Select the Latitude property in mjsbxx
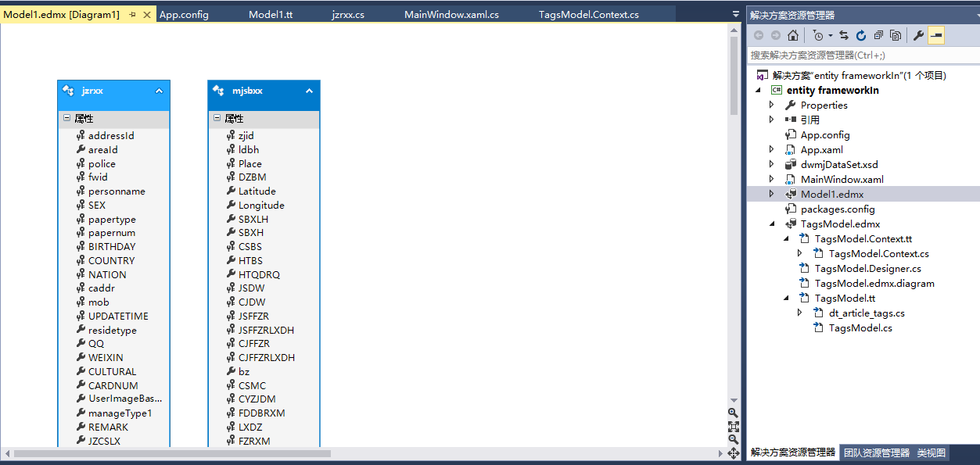This screenshot has height=465, width=980. 257,191
